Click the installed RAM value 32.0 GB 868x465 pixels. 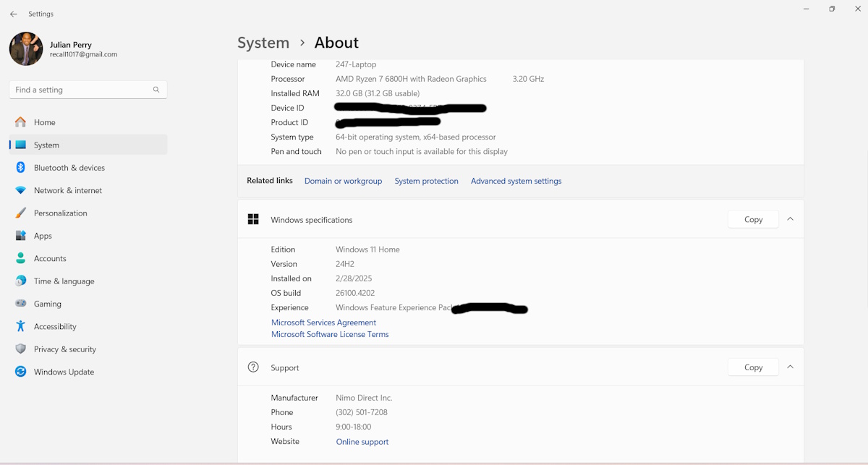(378, 93)
